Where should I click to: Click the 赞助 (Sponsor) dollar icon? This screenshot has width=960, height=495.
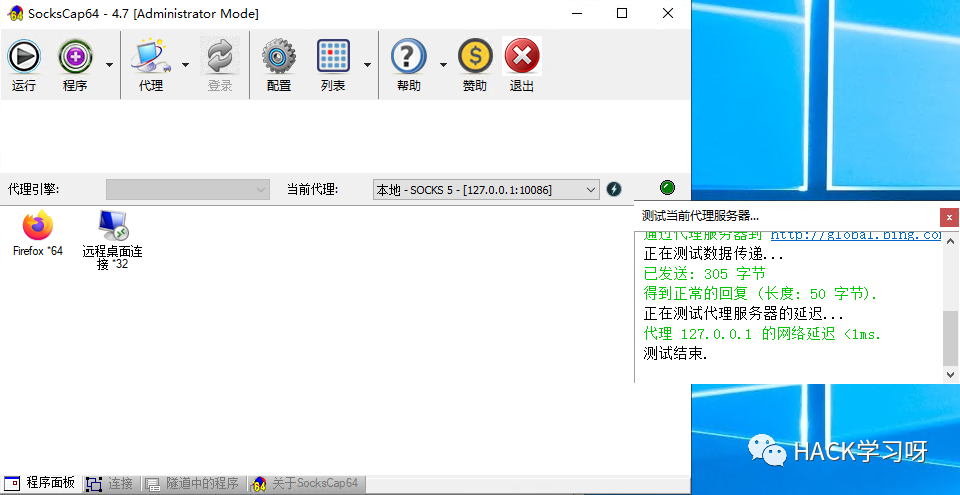point(475,65)
